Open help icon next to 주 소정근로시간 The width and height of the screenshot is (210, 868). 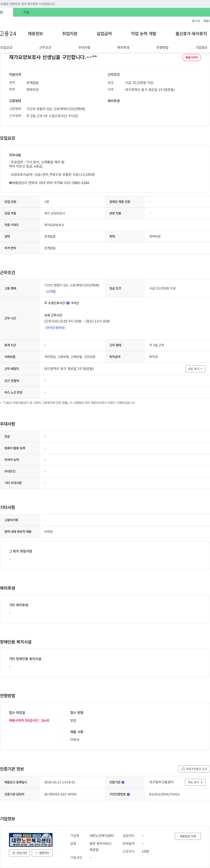point(68,303)
